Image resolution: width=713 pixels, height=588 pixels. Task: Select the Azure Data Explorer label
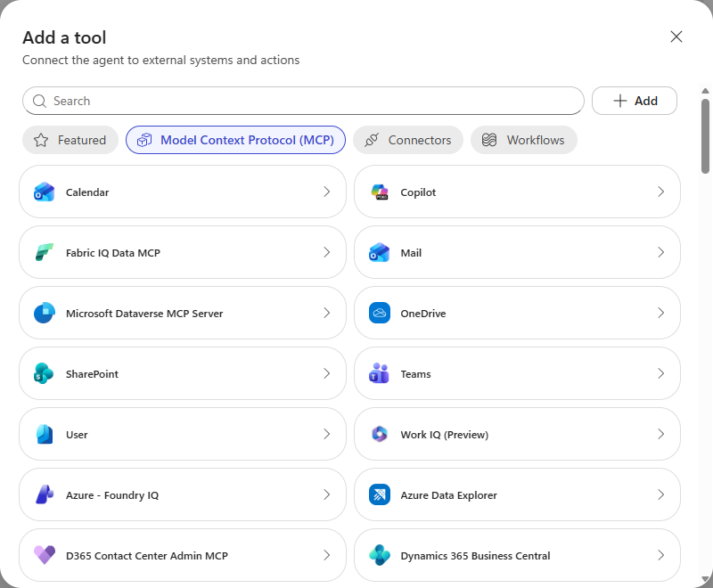coord(448,494)
